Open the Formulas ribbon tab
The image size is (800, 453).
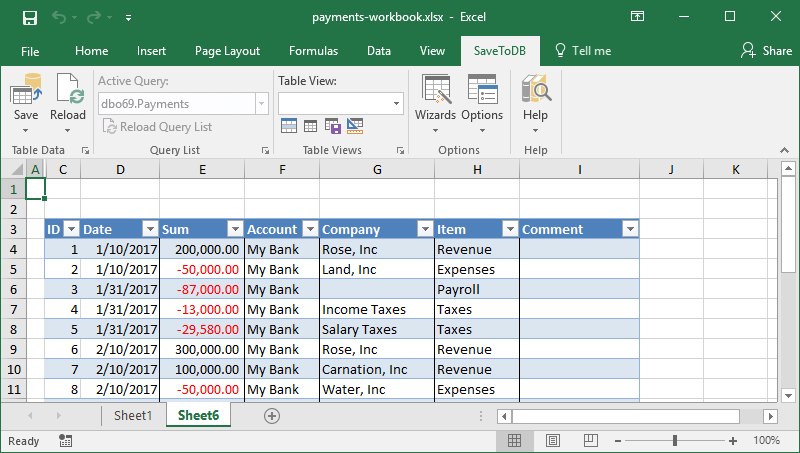click(313, 51)
